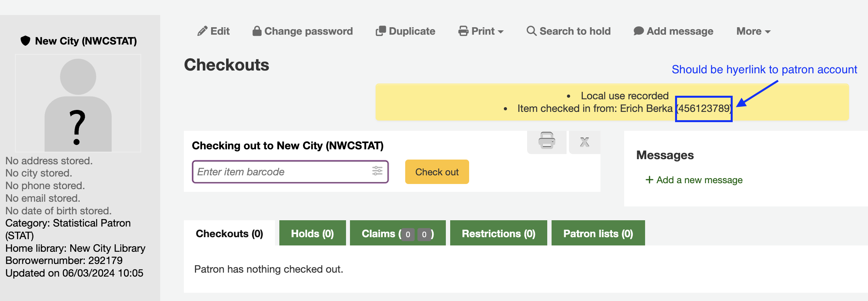Click the plus icon beside Add a new message
Image resolution: width=868 pixels, height=301 pixels.
point(649,180)
